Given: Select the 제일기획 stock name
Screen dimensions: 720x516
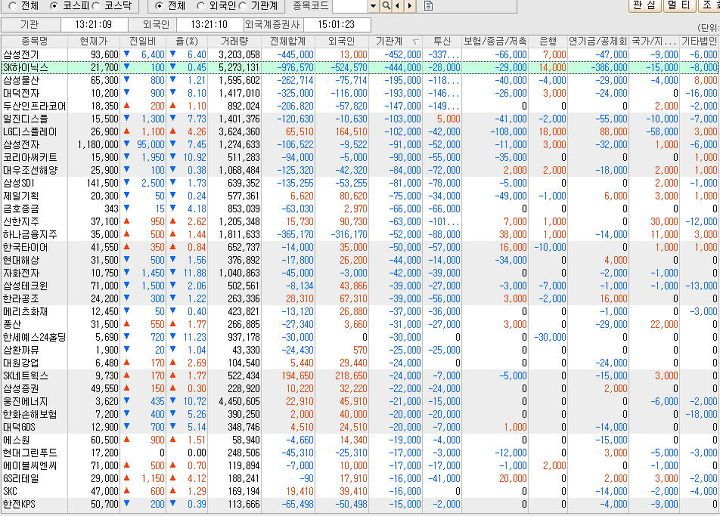Looking at the screenshot, I should point(21,196).
